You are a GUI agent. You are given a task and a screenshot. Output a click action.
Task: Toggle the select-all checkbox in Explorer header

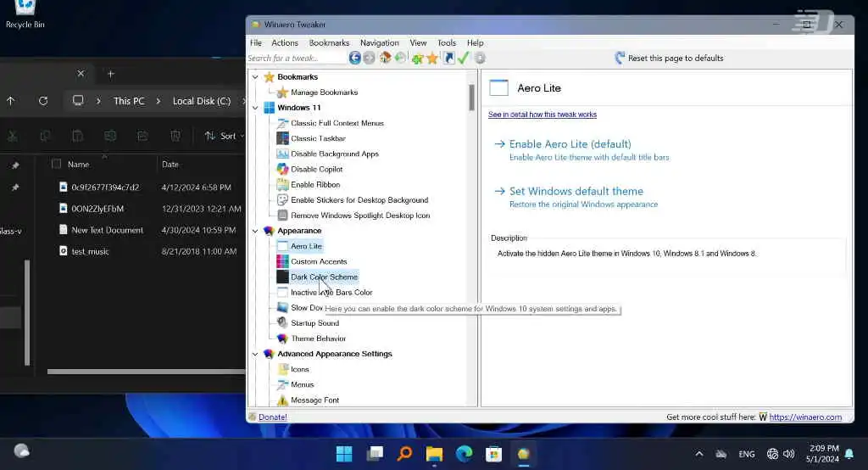pos(56,164)
